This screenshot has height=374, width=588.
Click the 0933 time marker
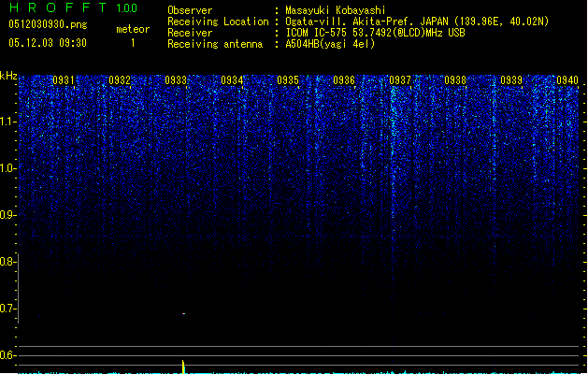[x=176, y=80]
